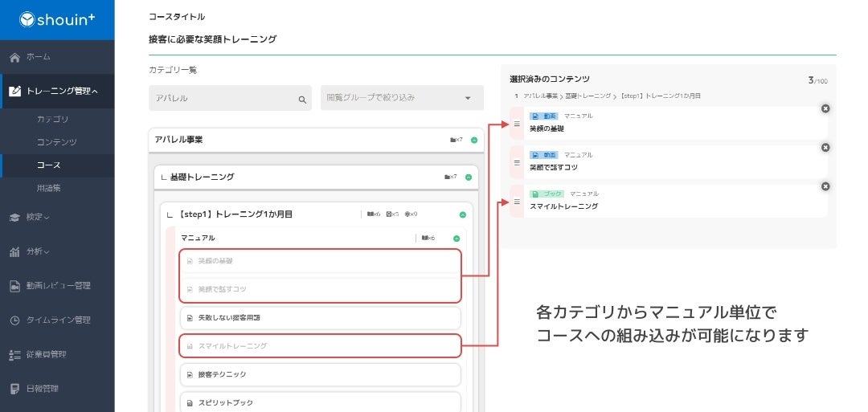Image resolution: width=868 pixels, height=412 pixels.
Task: Add 失敗しない接客用語 to the course
Action: (320, 317)
